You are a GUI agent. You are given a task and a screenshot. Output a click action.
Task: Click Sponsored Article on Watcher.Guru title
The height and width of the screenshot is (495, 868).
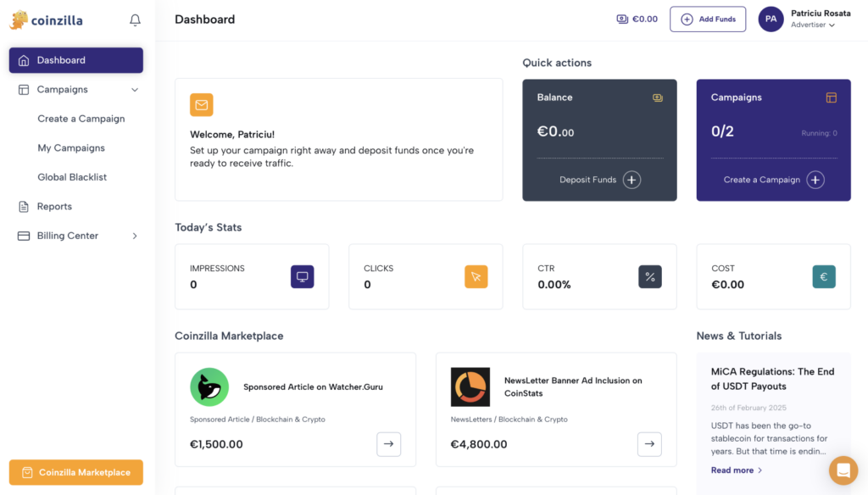pos(313,387)
